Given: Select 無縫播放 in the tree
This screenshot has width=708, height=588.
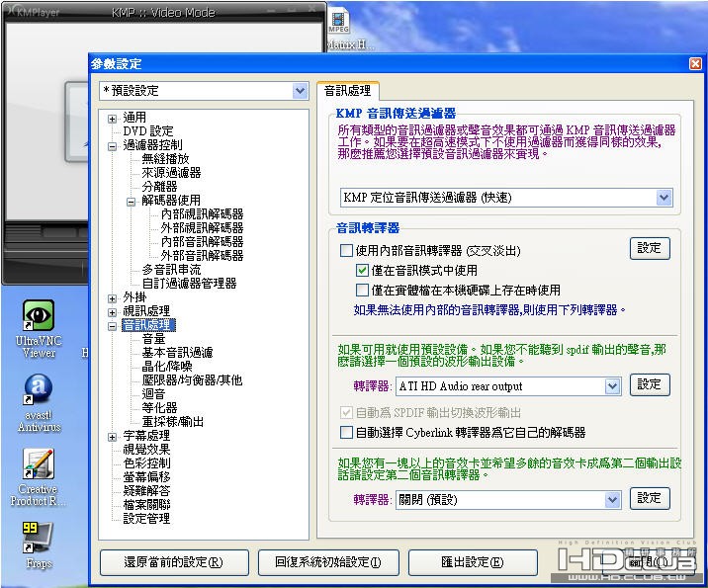Looking at the screenshot, I should (x=165, y=159).
